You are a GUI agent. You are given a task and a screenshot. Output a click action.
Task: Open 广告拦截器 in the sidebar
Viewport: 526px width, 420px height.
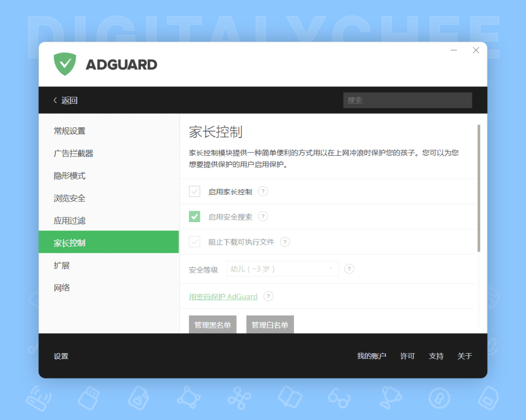109,154
